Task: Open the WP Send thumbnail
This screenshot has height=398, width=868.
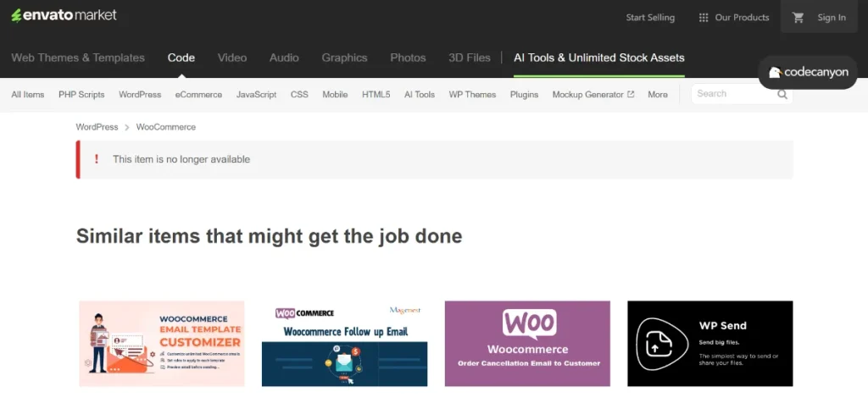Action: tap(710, 343)
